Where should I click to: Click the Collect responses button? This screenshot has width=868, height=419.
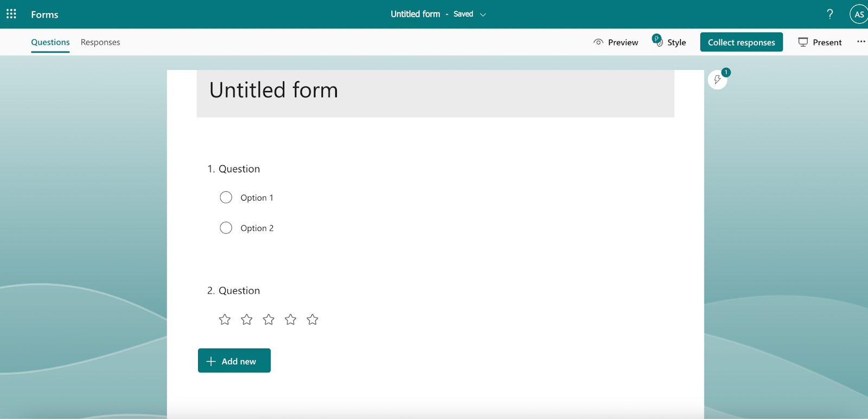click(741, 42)
